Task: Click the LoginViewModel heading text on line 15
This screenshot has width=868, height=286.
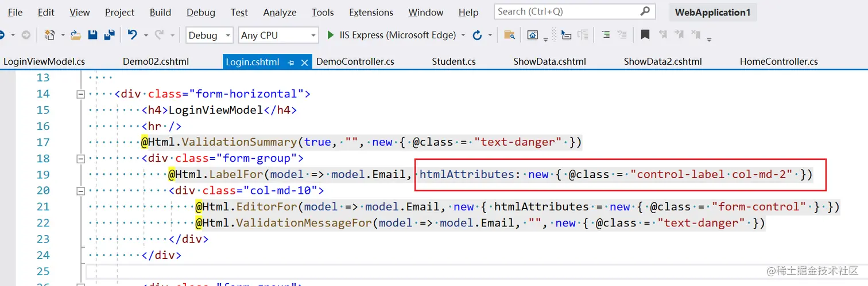Action: (x=215, y=110)
